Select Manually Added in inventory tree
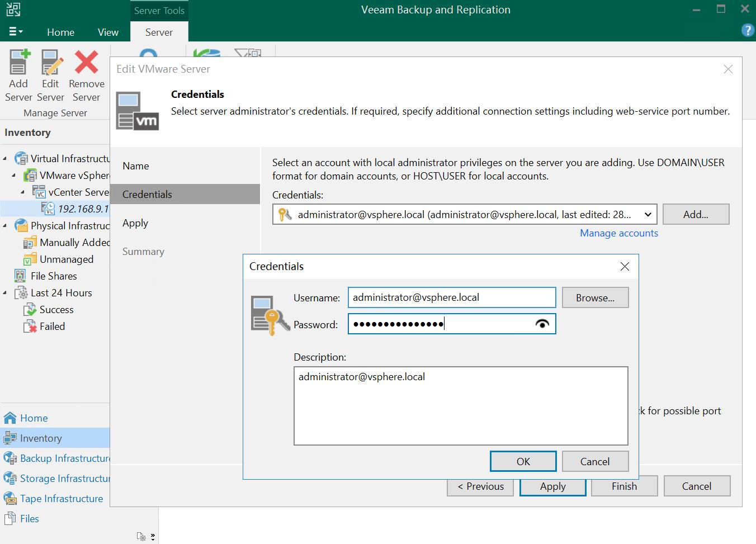The image size is (756, 544). 75,242
